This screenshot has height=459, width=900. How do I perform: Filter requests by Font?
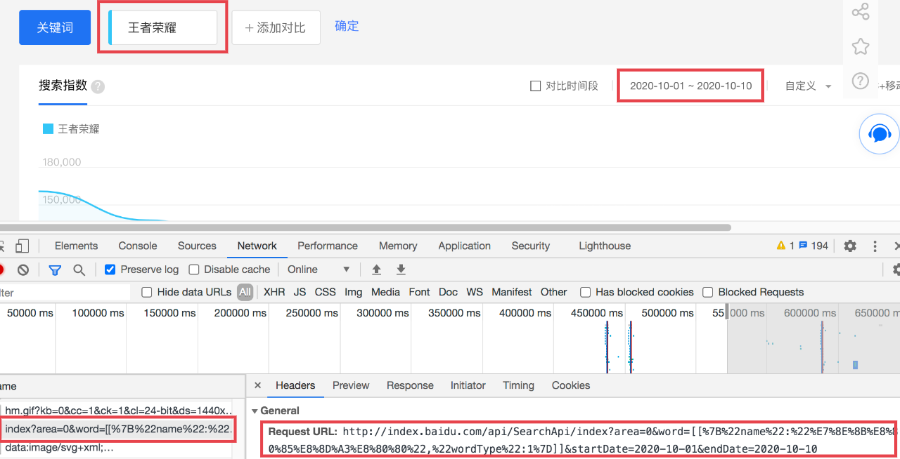pos(419,292)
